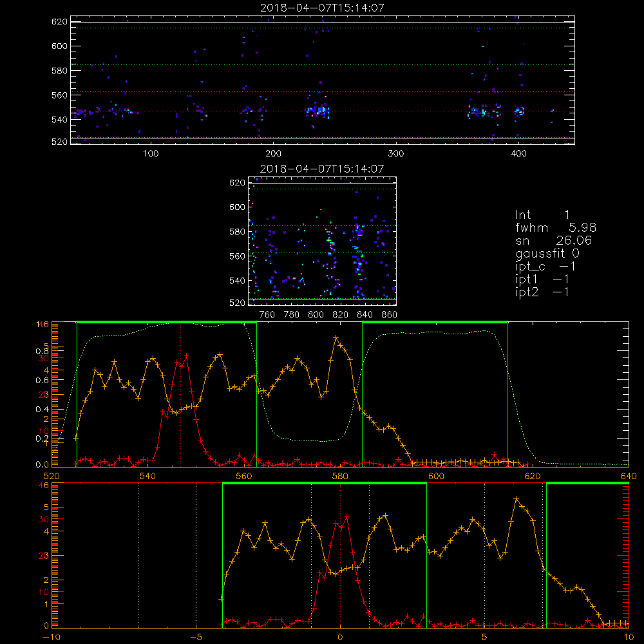
Task: Click y-axis label 600 on middle plot
Action: [237, 207]
